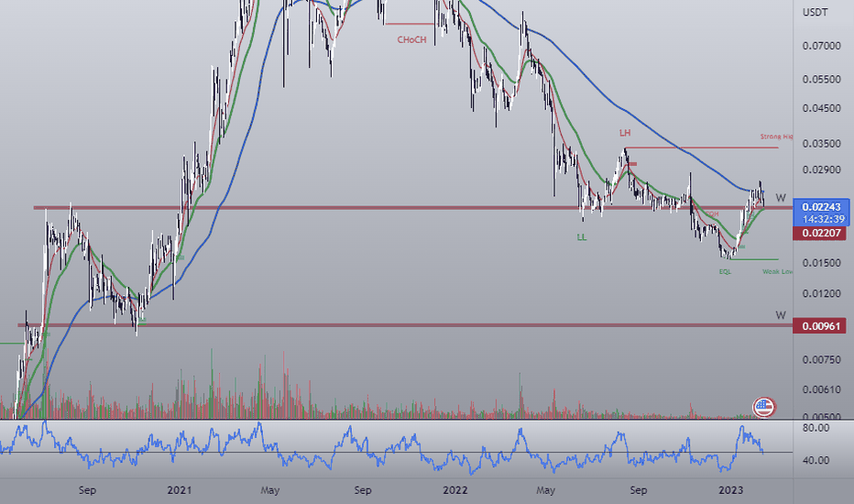The height and width of the screenshot is (504, 854).
Task: Select the CHoCH structure label
Action: point(411,39)
